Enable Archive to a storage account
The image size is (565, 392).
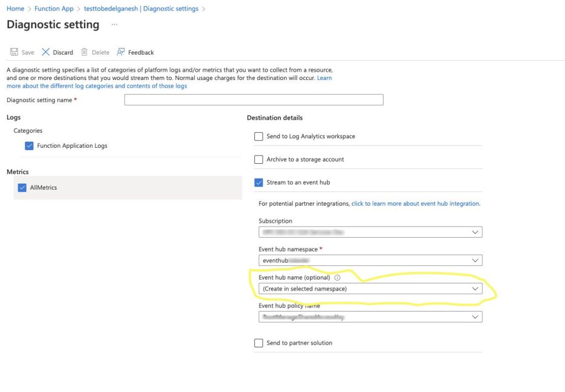pyautogui.click(x=258, y=159)
